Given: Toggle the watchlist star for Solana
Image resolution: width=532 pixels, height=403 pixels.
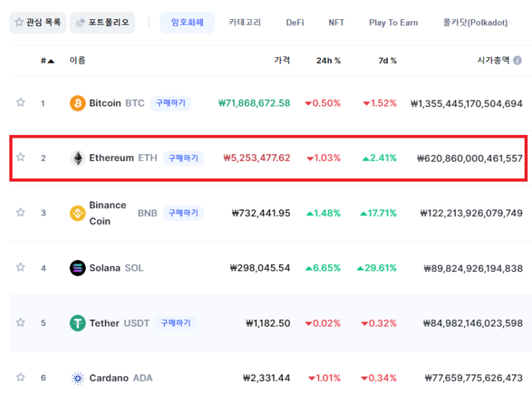Looking at the screenshot, I should (x=21, y=267).
